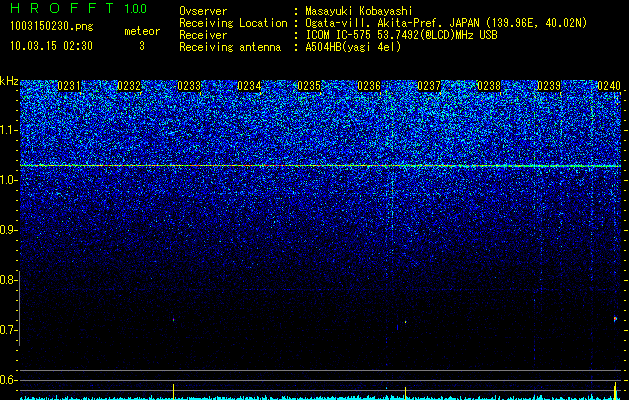629x400 pixels.
Task: Click the 0.6 kHz frequency axis label
Action: (7, 380)
